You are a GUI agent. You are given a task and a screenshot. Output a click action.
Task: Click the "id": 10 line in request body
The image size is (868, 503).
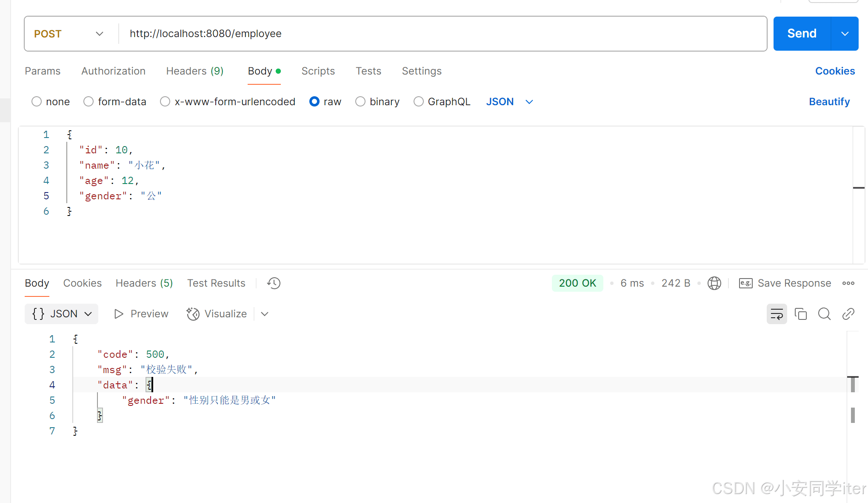[x=106, y=150]
